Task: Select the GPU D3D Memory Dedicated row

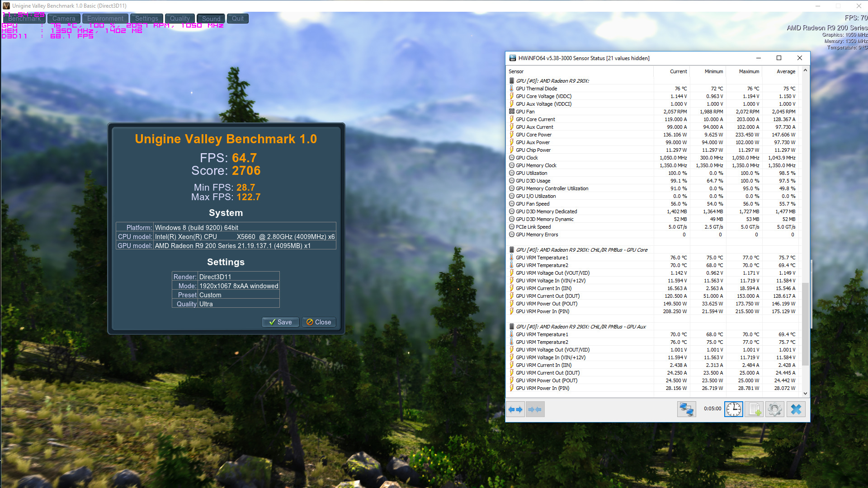Action: [653, 211]
